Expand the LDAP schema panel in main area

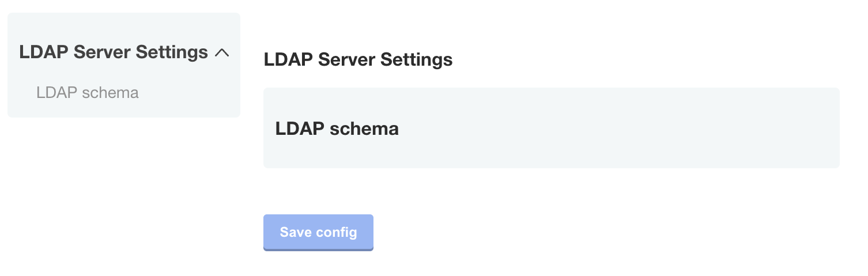pos(551,128)
